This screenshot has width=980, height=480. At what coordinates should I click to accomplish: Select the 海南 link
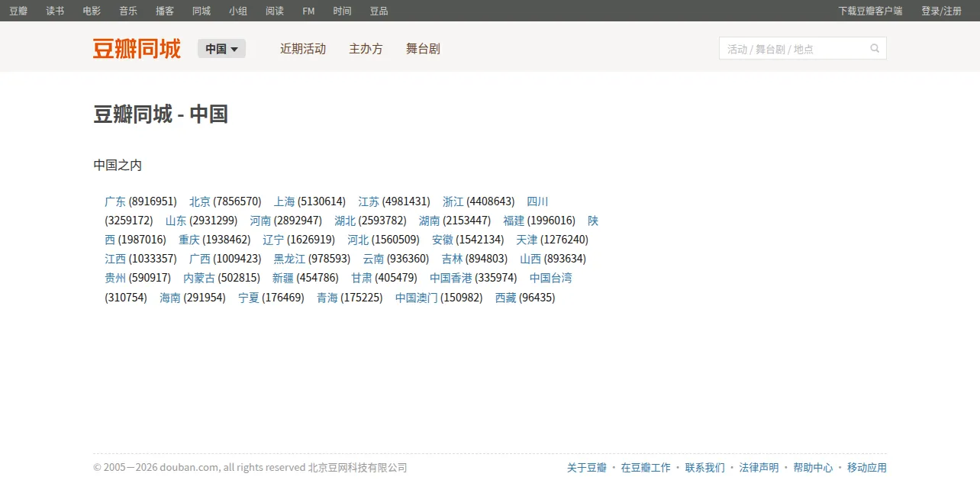[170, 298]
